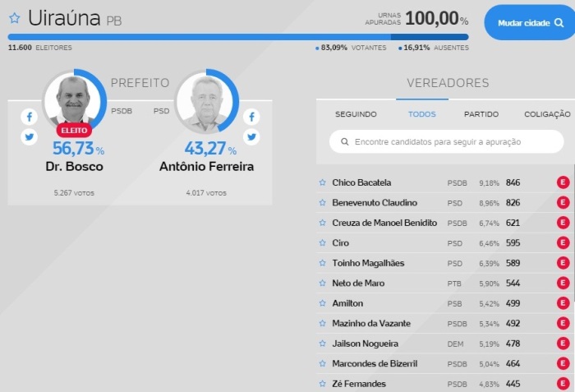Click Dr. Bosco's candidate photo
The image size is (575, 392).
pos(73,101)
